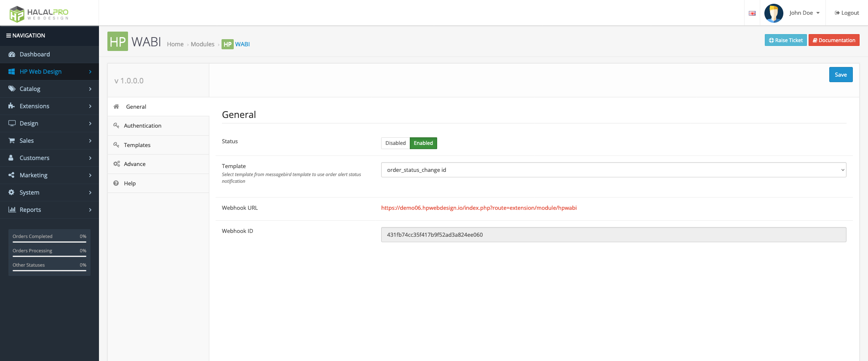Go to Dashboard in sidebar
This screenshot has width=868, height=361.
click(49, 54)
